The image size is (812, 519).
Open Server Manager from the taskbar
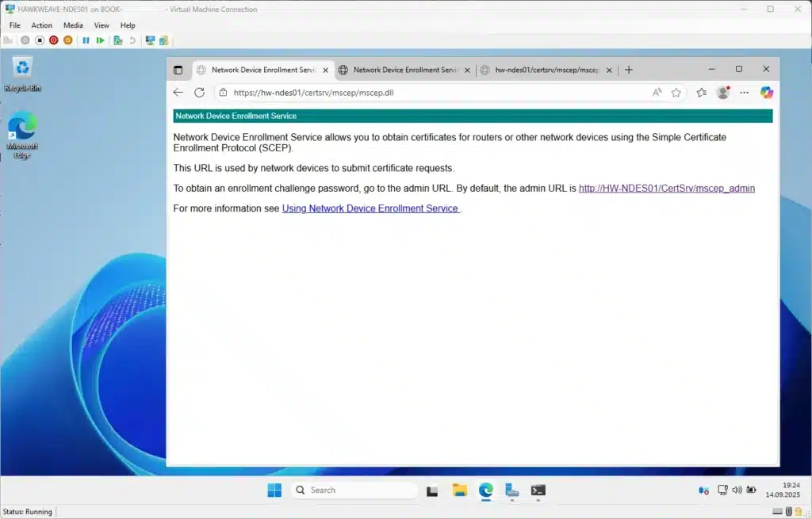click(512, 490)
